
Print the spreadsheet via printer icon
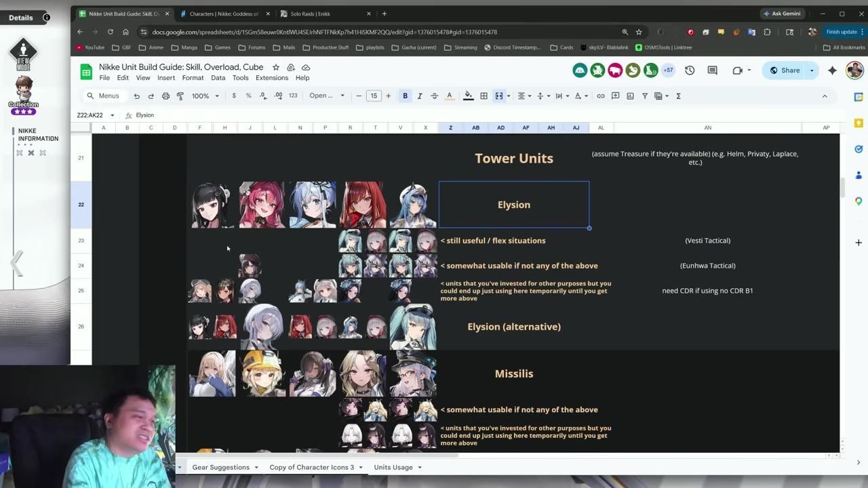click(x=165, y=96)
